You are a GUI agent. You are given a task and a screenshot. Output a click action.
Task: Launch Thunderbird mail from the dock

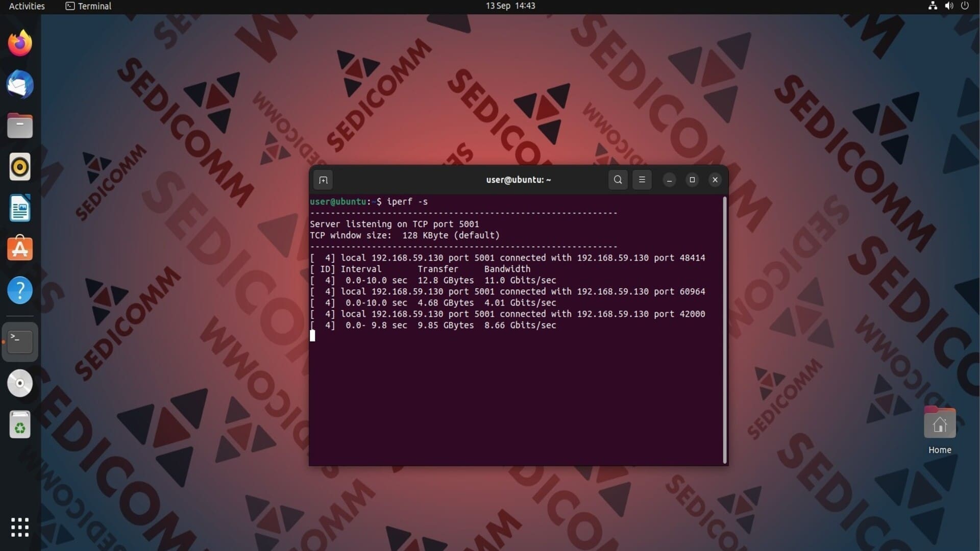click(x=20, y=85)
